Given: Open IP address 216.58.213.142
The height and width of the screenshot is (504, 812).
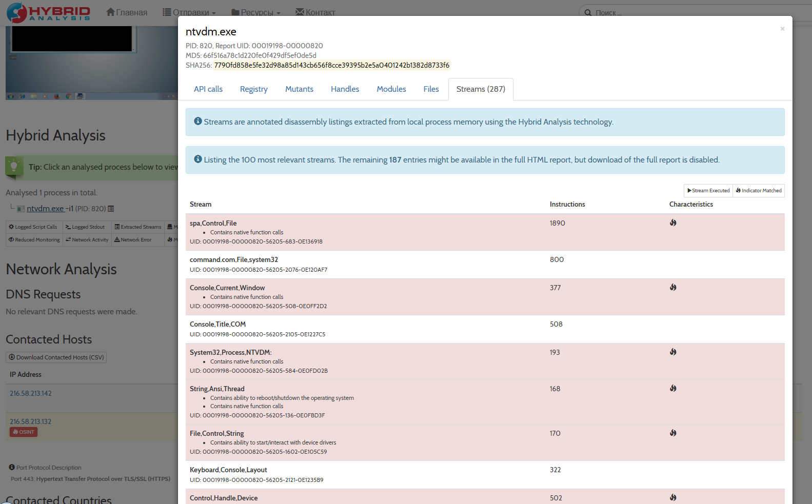Looking at the screenshot, I should [31, 393].
